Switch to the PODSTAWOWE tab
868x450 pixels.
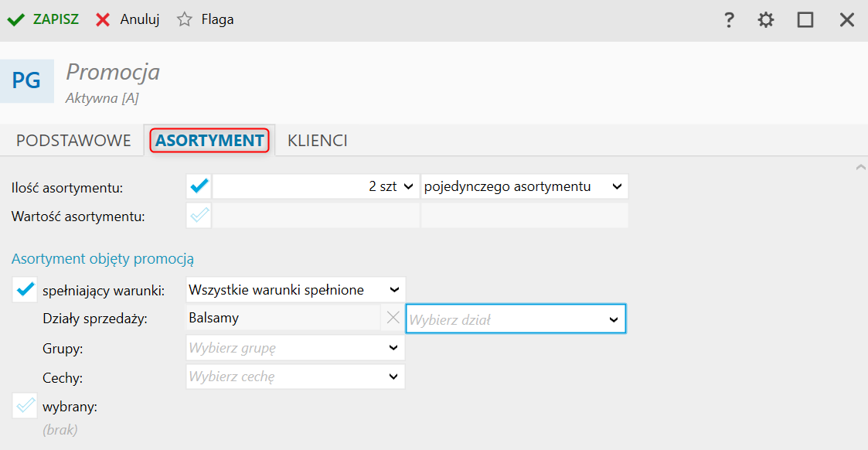[x=73, y=141]
